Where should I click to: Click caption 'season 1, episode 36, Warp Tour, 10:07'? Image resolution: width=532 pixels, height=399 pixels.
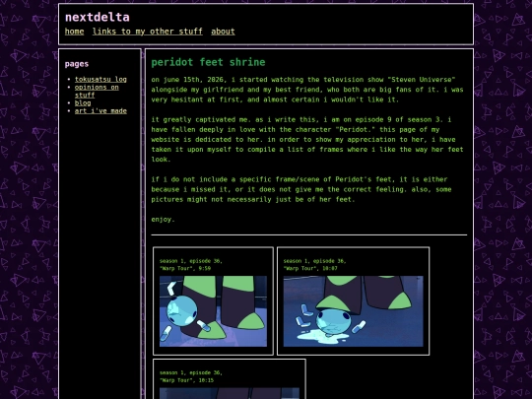[x=314, y=265]
